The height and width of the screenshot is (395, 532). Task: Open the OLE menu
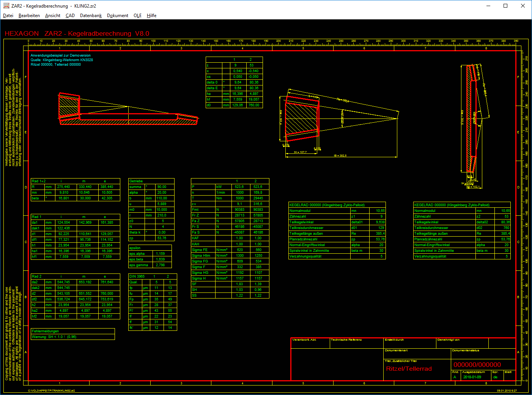point(138,16)
